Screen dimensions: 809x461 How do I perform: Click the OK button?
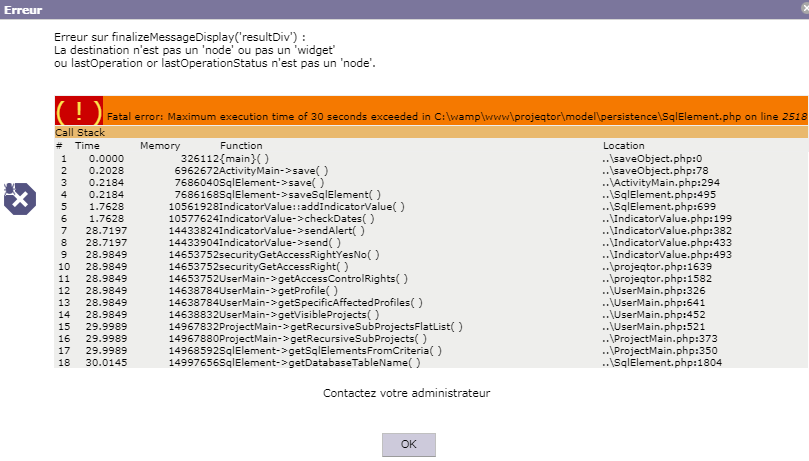(408, 444)
